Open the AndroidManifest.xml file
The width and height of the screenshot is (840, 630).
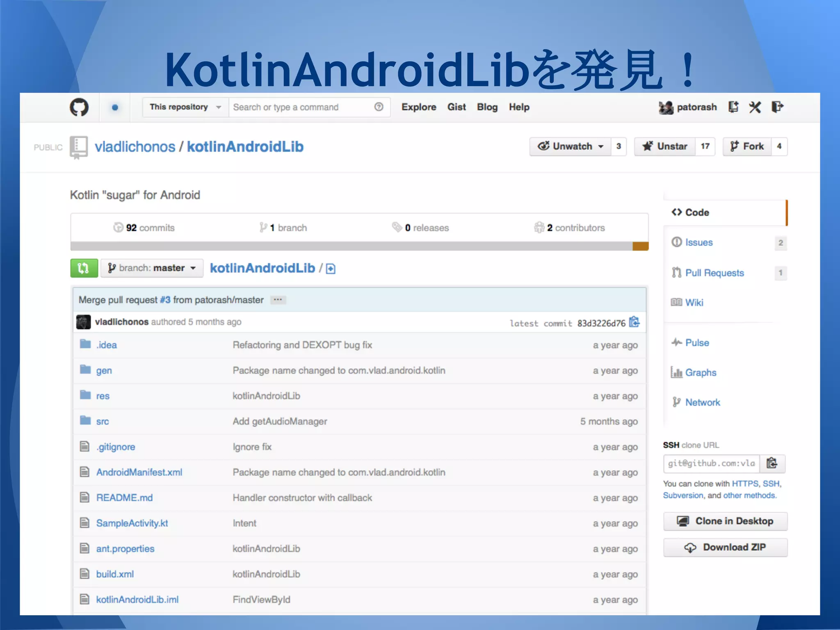tap(139, 472)
